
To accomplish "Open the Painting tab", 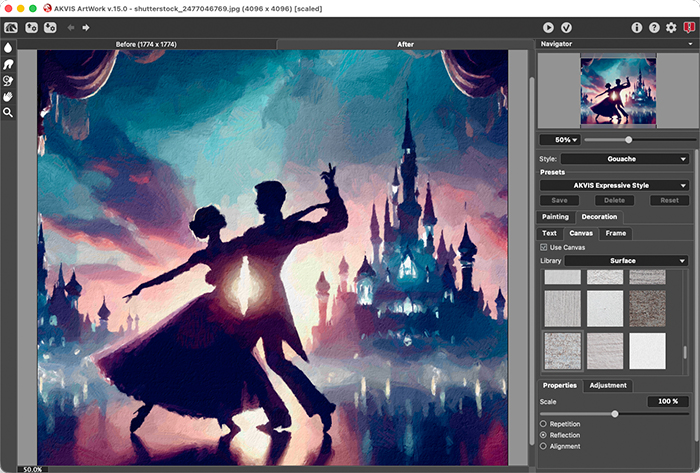I will [x=555, y=217].
